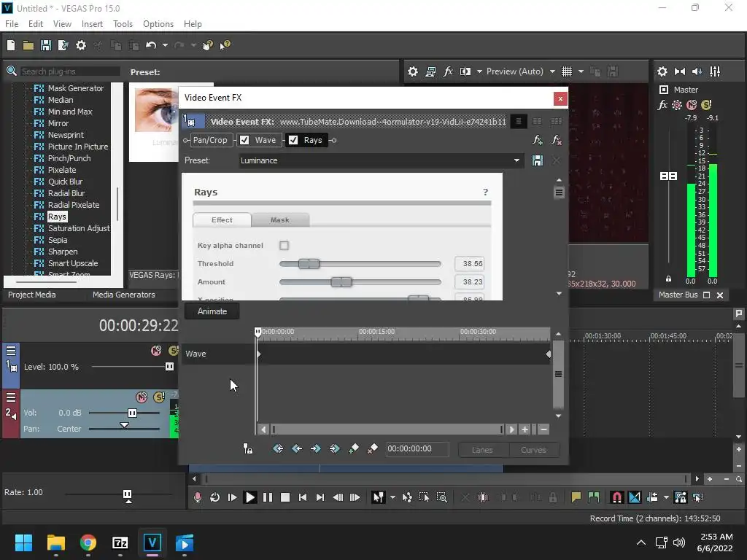The height and width of the screenshot is (560, 747).
Task: Open Rays help question mark
Action: (x=485, y=192)
